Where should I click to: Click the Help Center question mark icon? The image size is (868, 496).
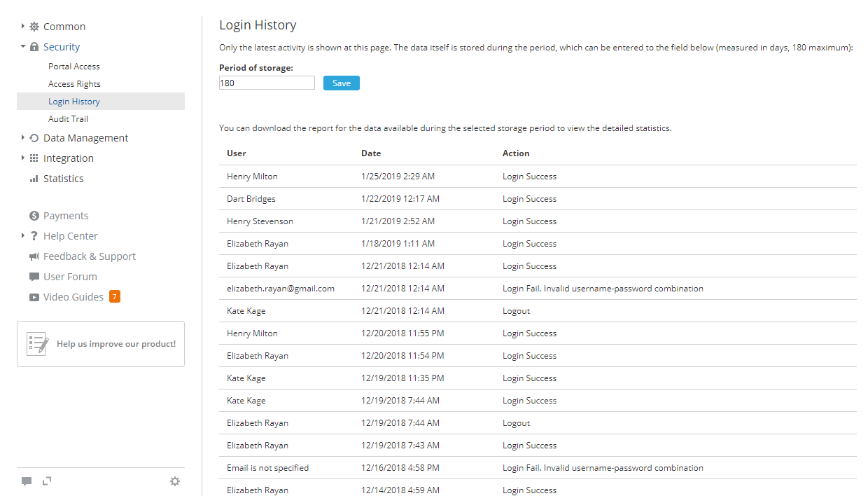point(34,235)
